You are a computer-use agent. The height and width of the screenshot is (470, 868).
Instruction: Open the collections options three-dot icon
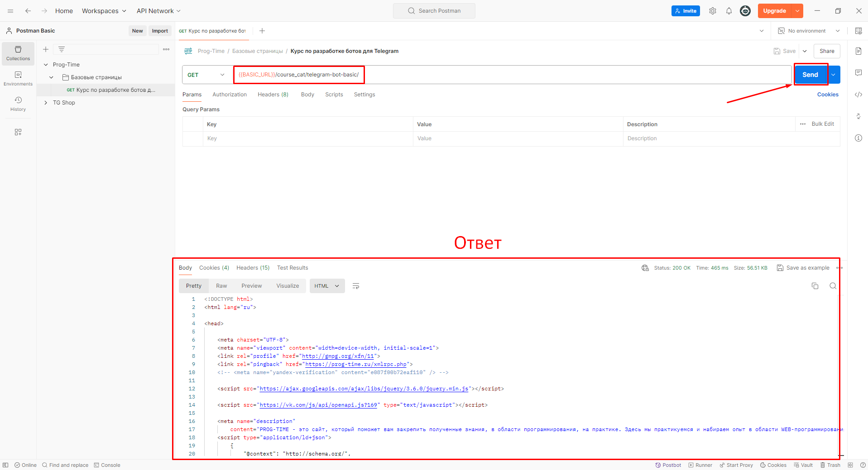pyautogui.click(x=166, y=49)
